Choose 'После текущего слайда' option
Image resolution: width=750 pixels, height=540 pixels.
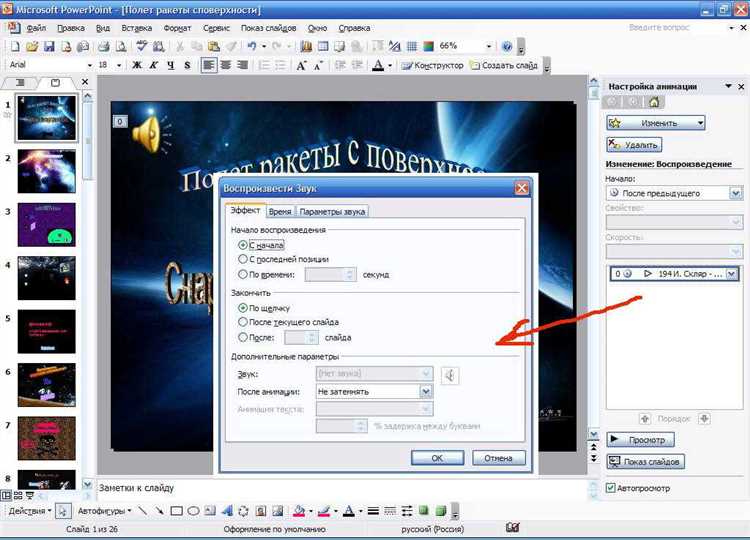click(243, 322)
